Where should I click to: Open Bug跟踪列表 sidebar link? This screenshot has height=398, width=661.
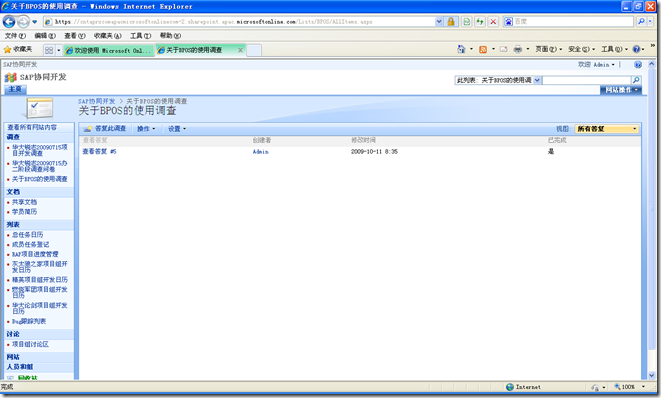tap(29, 321)
